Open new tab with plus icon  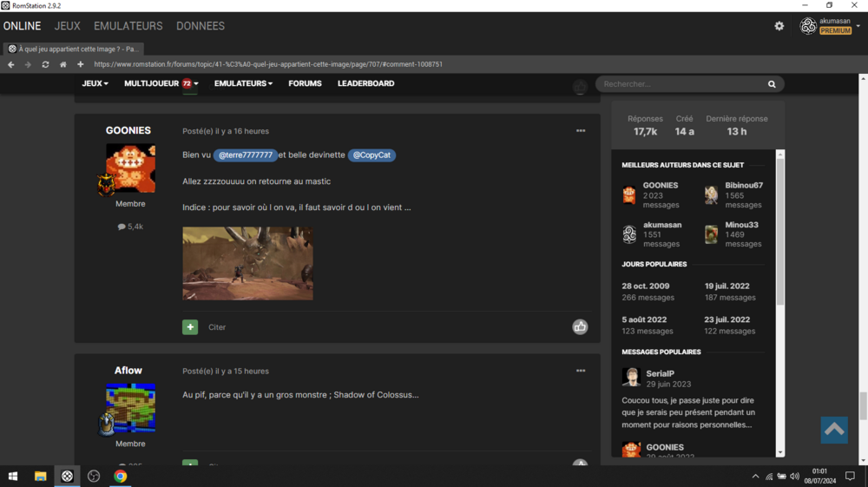point(80,64)
